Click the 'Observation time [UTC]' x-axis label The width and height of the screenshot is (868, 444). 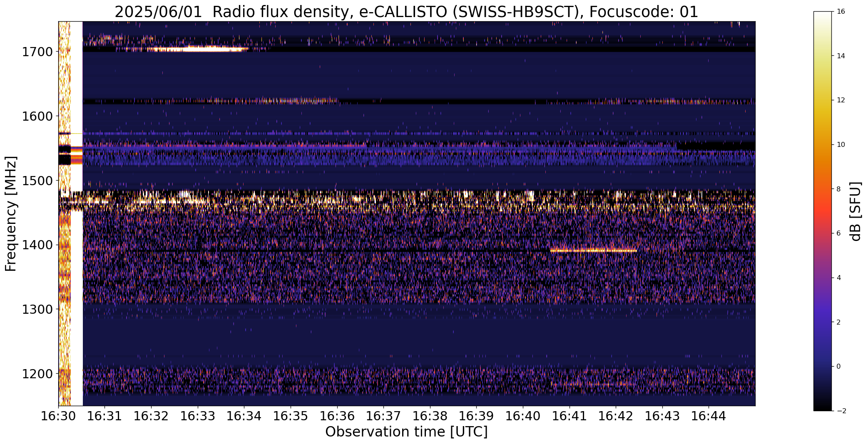click(x=406, y=432)
